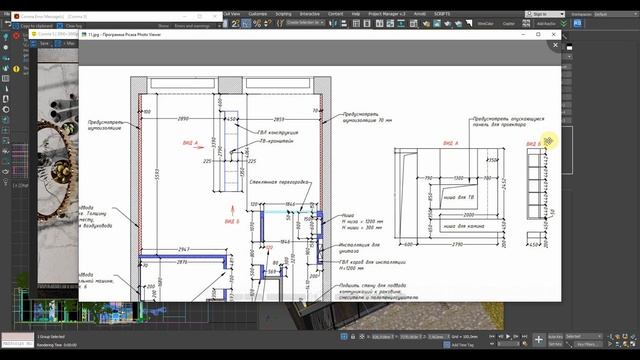Click the large plus set key button
This screenshot has width=640, height=360.
click(x=538, y=340)
